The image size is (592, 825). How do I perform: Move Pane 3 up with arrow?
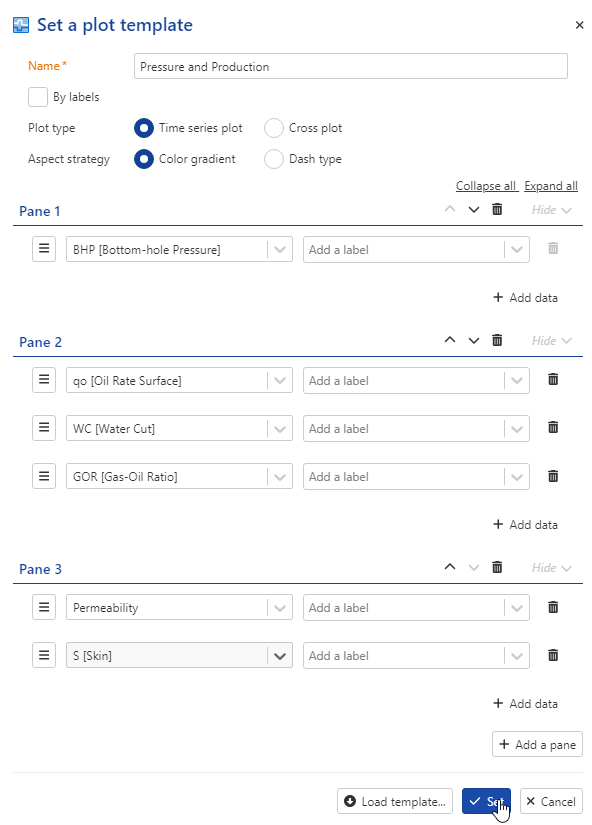coord(450,567)
